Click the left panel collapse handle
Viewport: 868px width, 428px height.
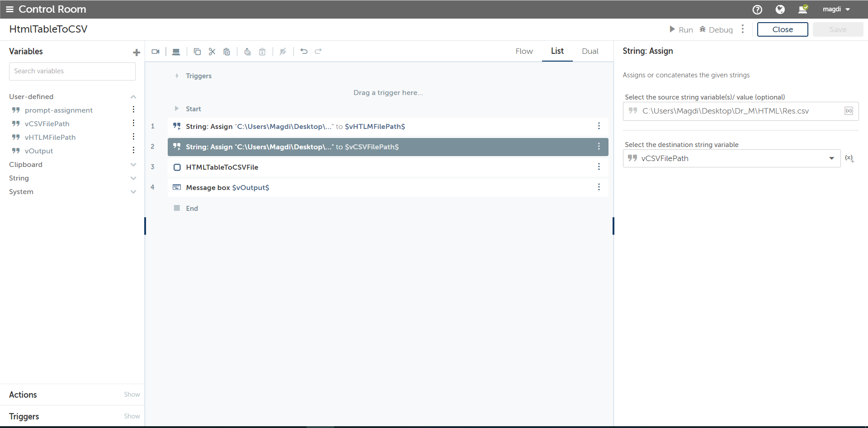(145, 226)
